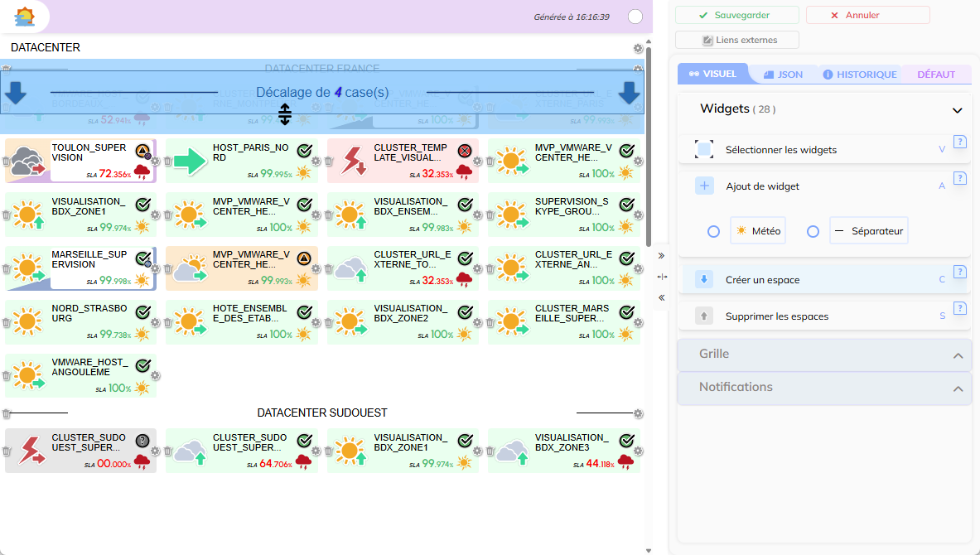Open help icon beside Sélectionner les widgets

click(x=960, y=142)
